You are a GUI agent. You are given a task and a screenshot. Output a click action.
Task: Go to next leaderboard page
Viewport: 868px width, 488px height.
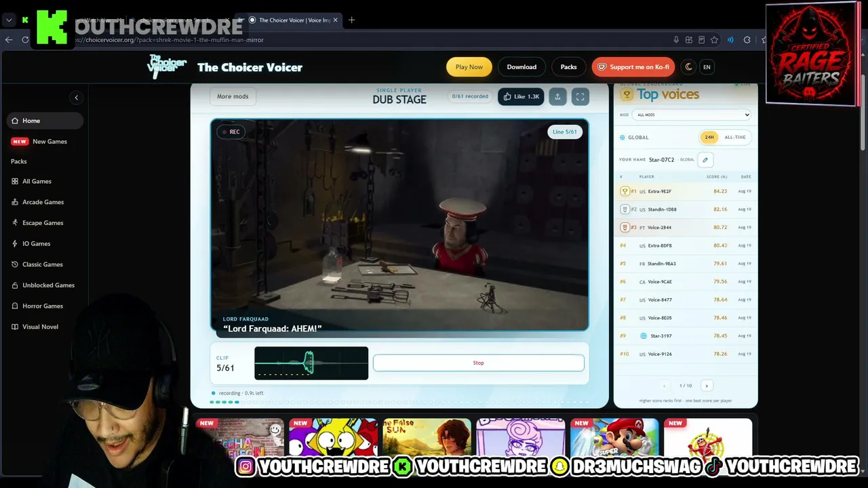707,386
